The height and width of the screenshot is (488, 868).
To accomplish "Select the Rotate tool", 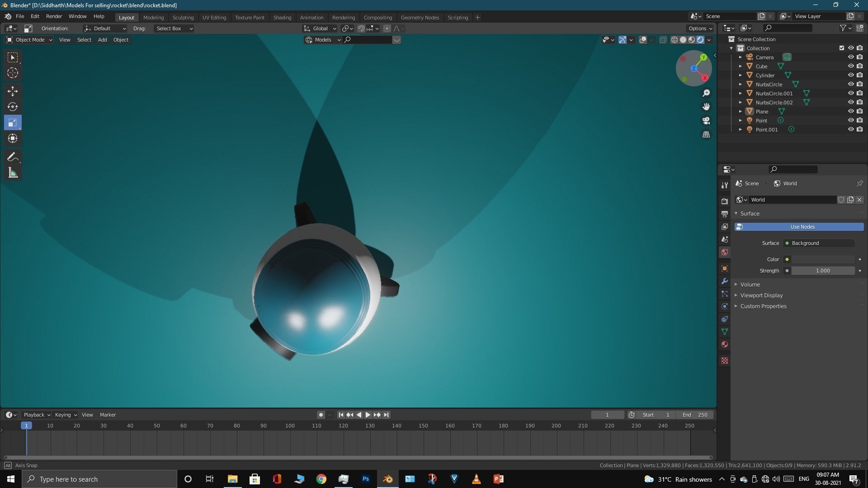I will [13, 107].
